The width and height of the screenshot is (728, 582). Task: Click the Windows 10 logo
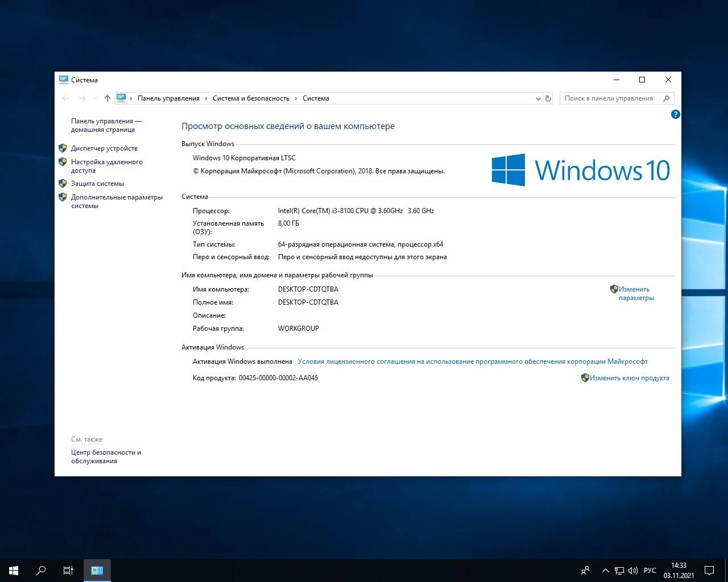[581, 170]
